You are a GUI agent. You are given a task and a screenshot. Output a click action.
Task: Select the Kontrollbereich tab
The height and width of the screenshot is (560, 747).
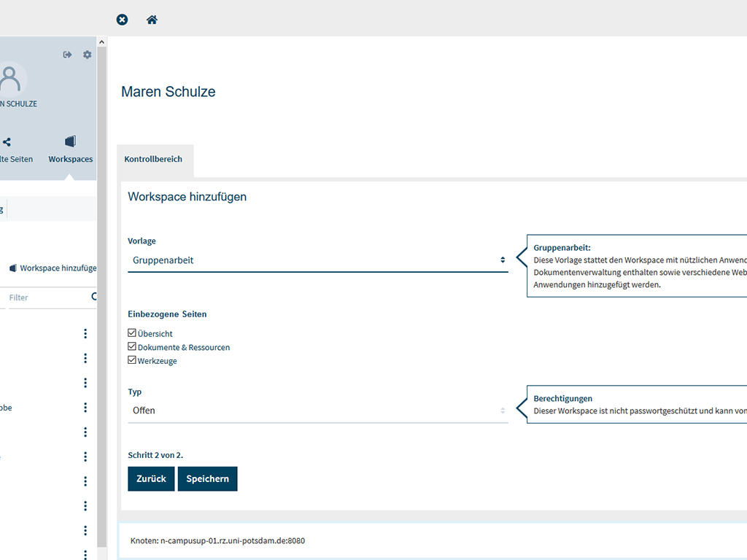click(153, 159)
